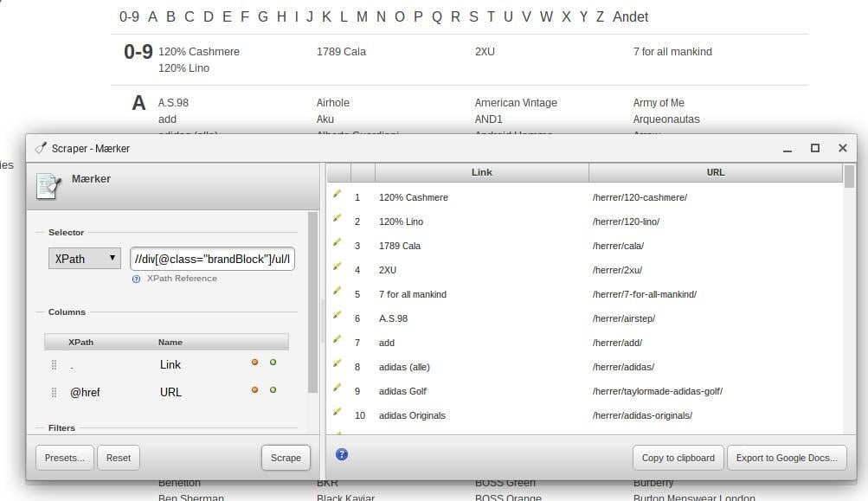
Task: Jump to letter M in the brand index
Action: point(362,16)
